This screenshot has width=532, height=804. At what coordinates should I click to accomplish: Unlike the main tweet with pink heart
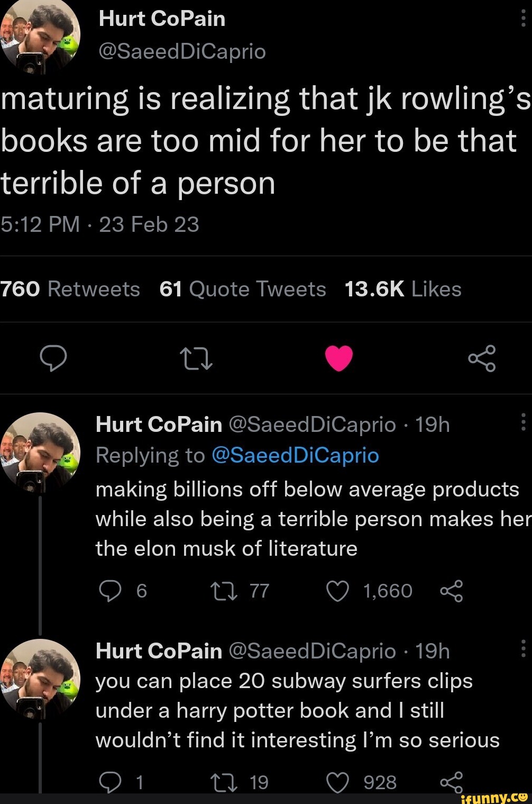pyautogui.click(x=338, y=358)
